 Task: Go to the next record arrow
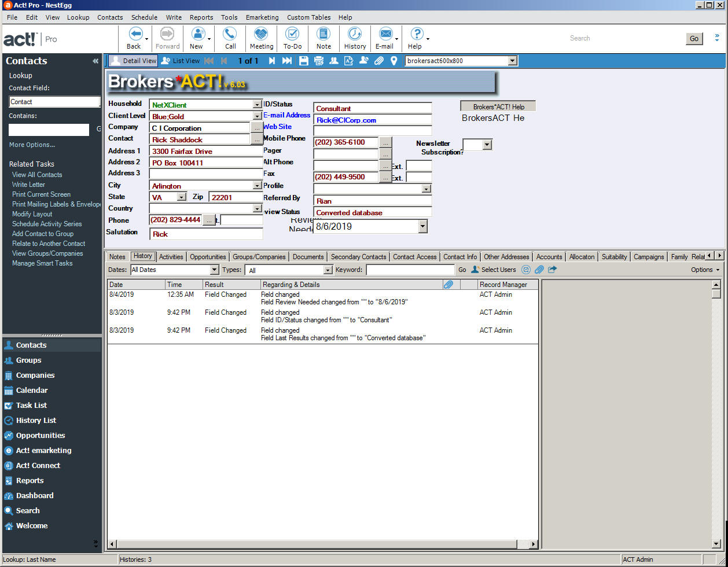[271, 61]
